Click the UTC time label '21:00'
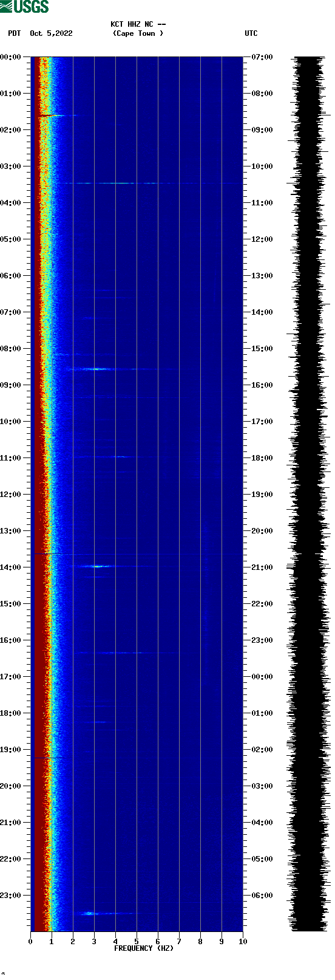The image size is (335, 980). pyautogui.click(x=262, y=567)
